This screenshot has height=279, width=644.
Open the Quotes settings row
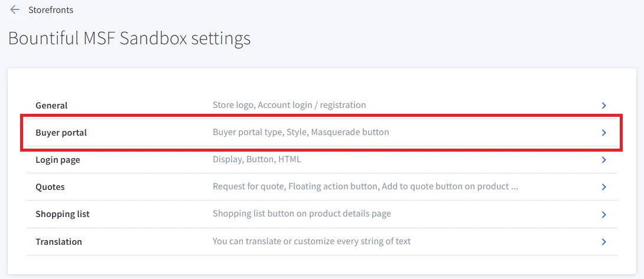(x=322, y=186)
